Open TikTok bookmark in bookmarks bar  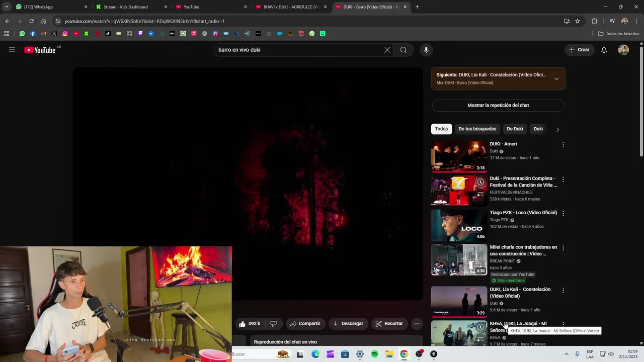coord(108,34)
